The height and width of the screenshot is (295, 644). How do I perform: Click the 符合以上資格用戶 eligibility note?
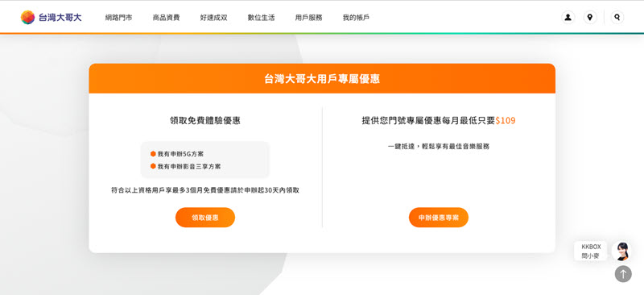[x=205, y=190]
